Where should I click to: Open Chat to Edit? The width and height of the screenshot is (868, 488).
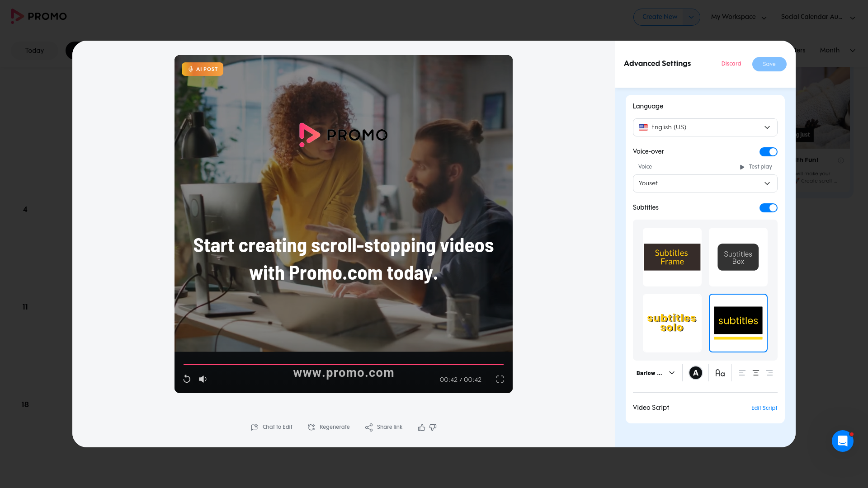click(272, 427)
